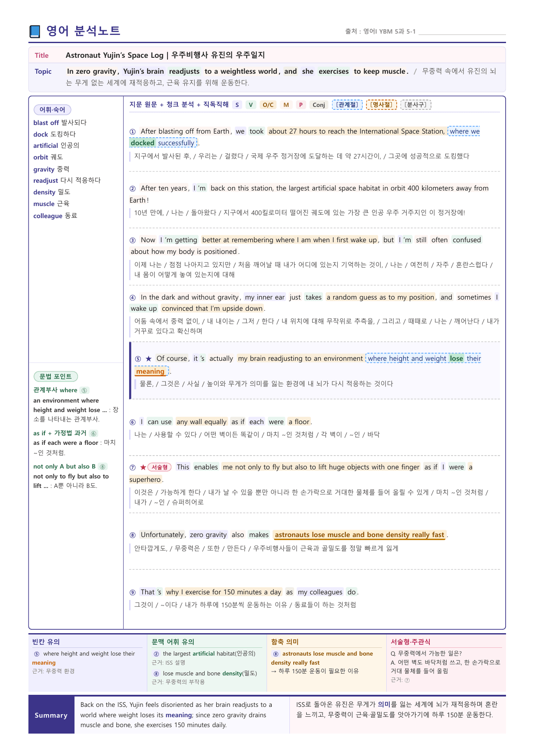Click the red 서술형 badge in sentence seven
The image size is (534, 756).
tap(160, 467)
